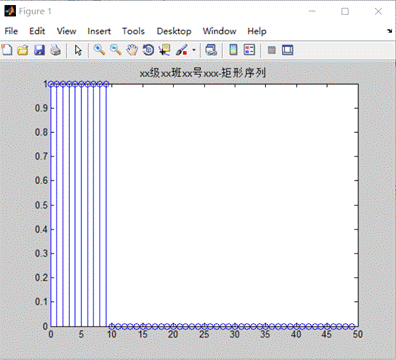The width and height of the screenshot is (396, 360).
Task: Activate the Zoom In magnifier
Action: [99, 50]
